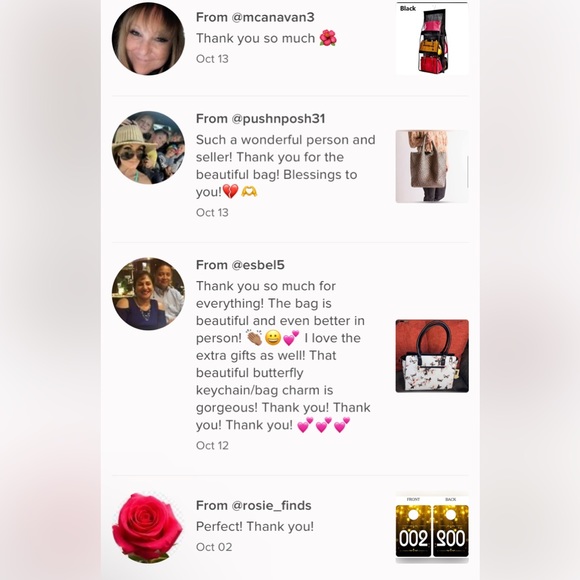Click the hibiscus flower emoji in first comment

click(328, 38)
